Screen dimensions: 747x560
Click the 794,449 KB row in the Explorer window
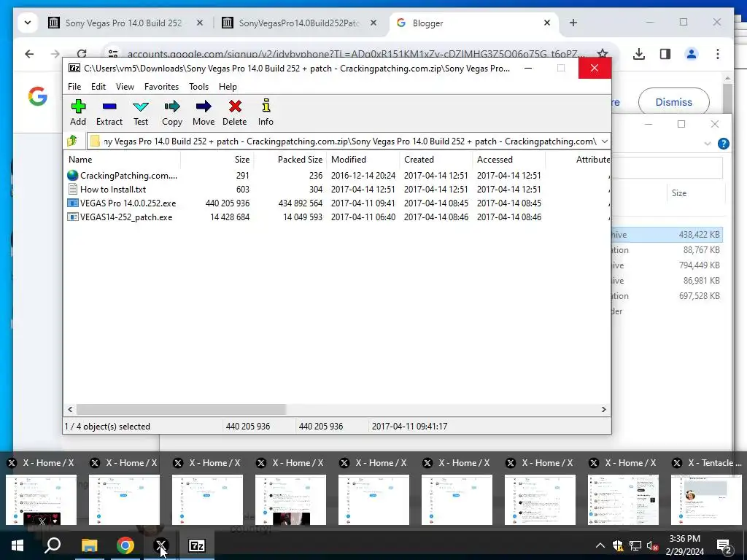click(x=667, y=265)
